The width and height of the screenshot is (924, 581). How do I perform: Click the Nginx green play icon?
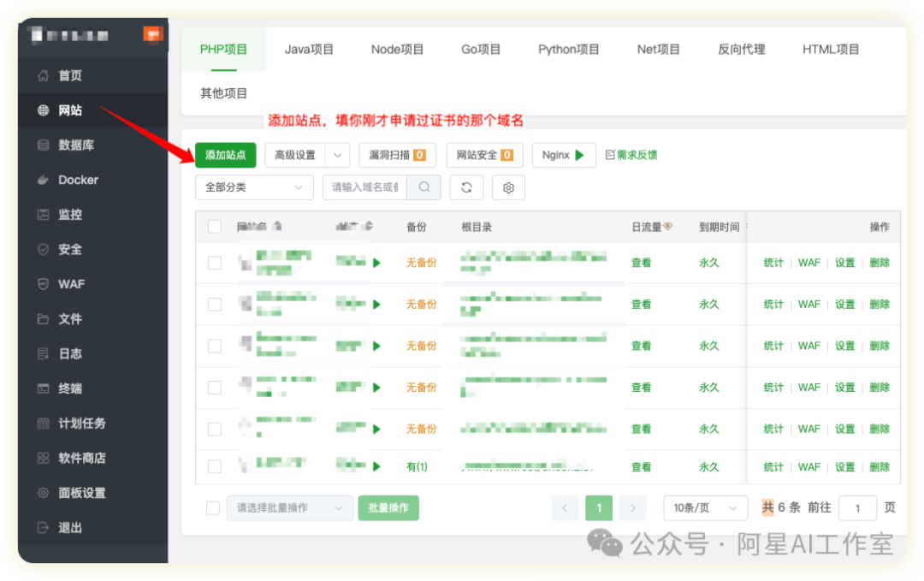(580, 156)
